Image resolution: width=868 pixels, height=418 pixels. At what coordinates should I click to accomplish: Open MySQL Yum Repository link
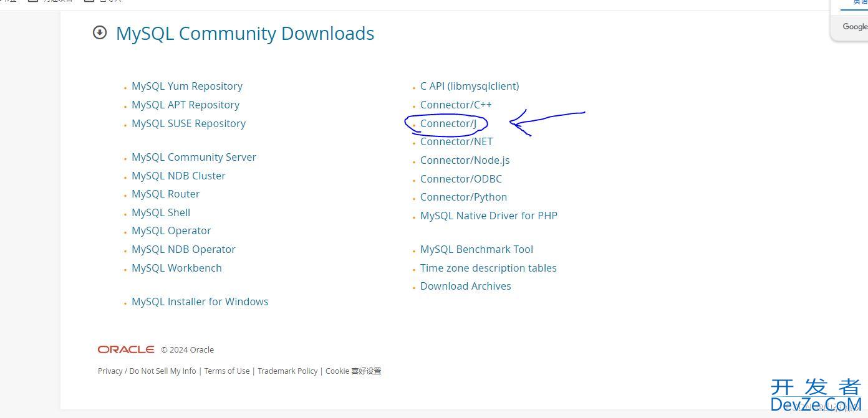tap(187, 86)
